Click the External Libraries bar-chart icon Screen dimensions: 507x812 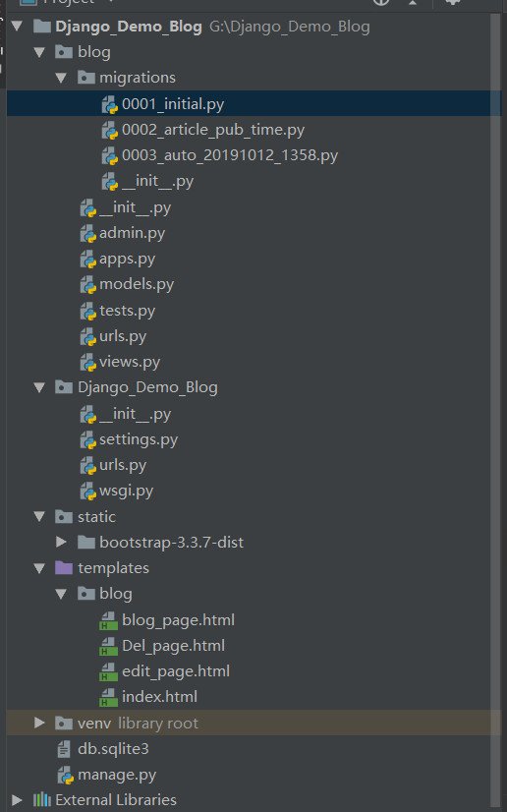click(x=42, y=800)
